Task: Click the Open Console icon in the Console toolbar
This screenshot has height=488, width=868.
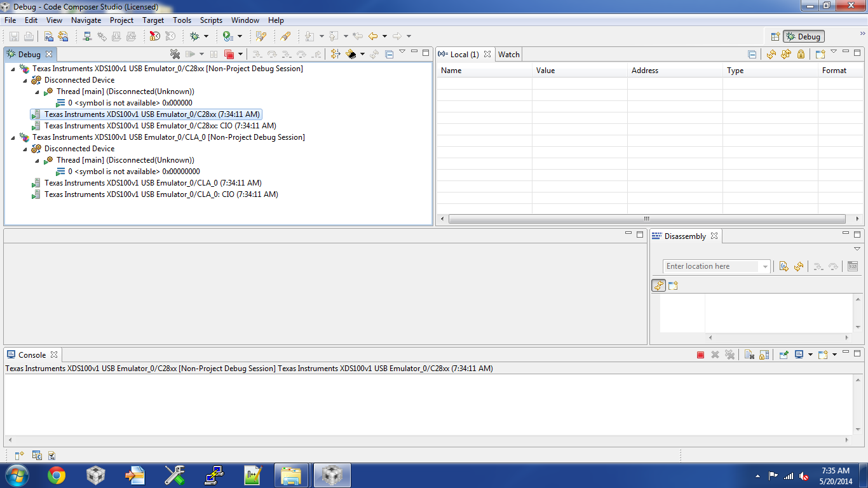Action: point(823,355)
